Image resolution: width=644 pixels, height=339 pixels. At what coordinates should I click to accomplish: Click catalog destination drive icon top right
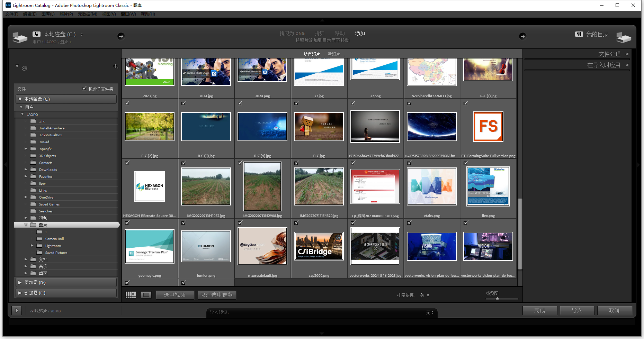tap(624, 37)
